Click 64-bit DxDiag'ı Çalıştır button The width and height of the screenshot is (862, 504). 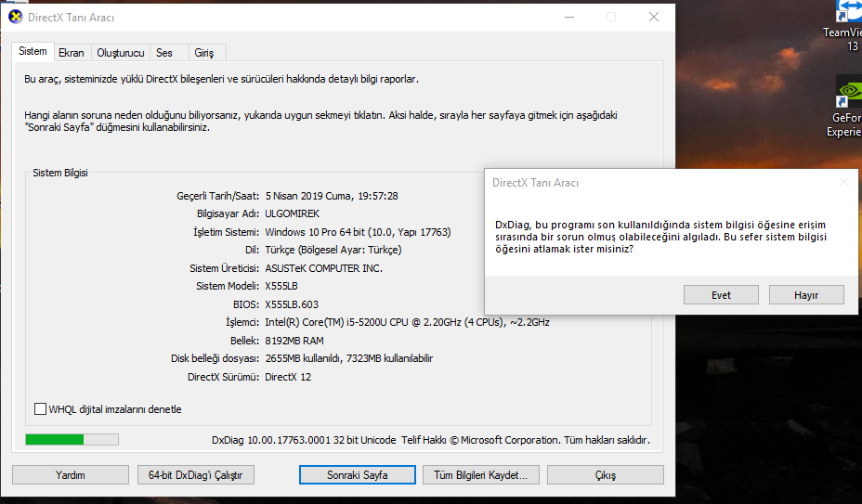196,475
